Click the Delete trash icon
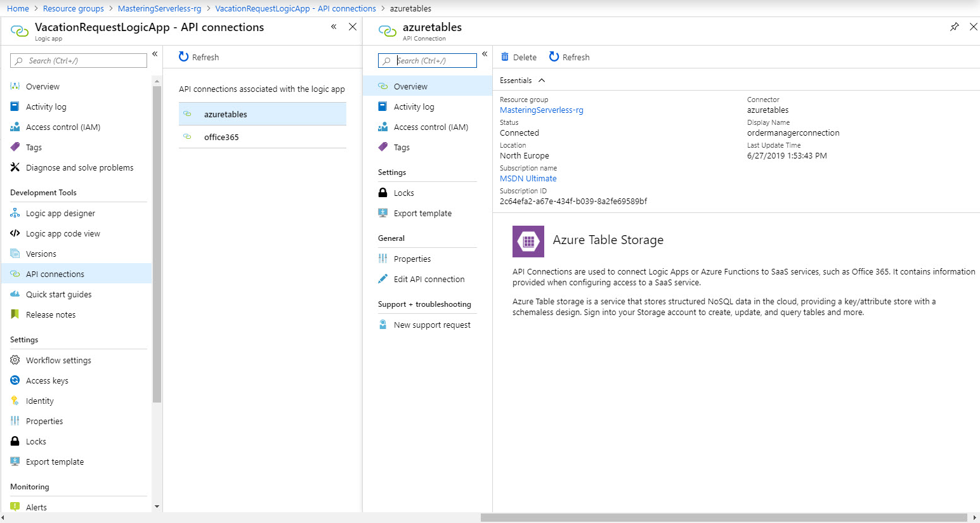 (505, 56)
